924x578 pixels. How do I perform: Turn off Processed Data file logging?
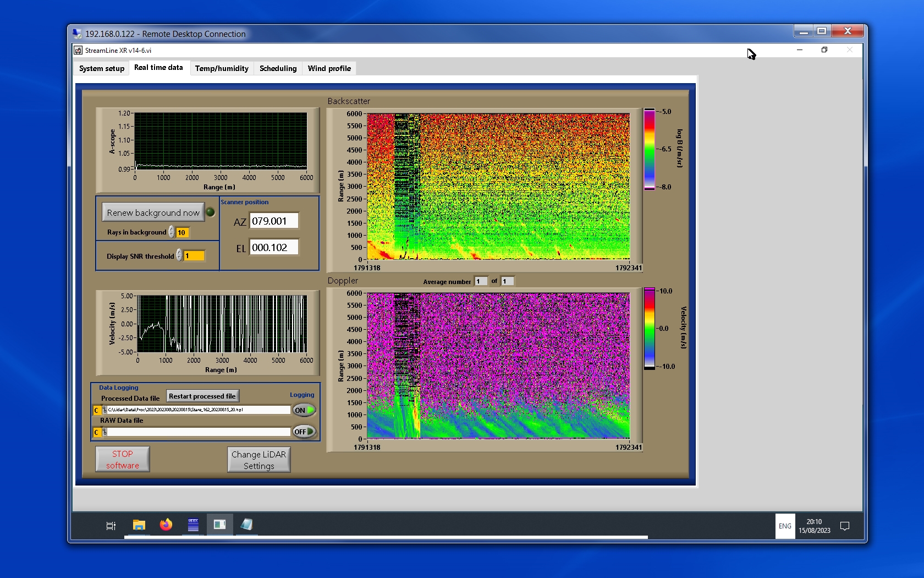(304, 410)
